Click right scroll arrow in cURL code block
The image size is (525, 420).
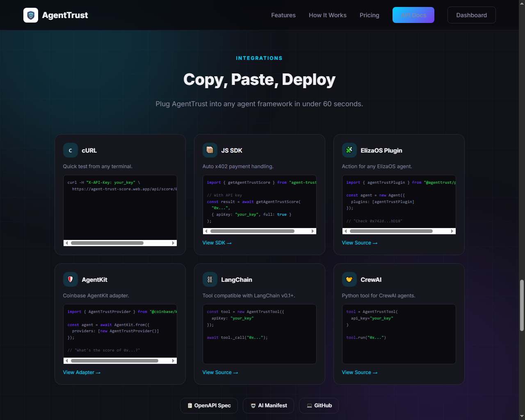[173, 243]
